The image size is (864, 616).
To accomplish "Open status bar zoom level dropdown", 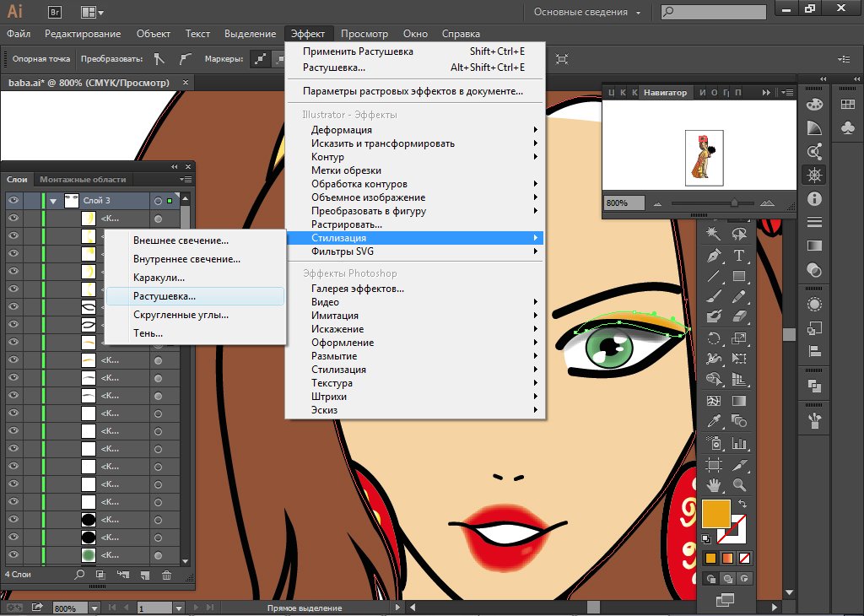I will pyautogui.click(x=94, y=608).
